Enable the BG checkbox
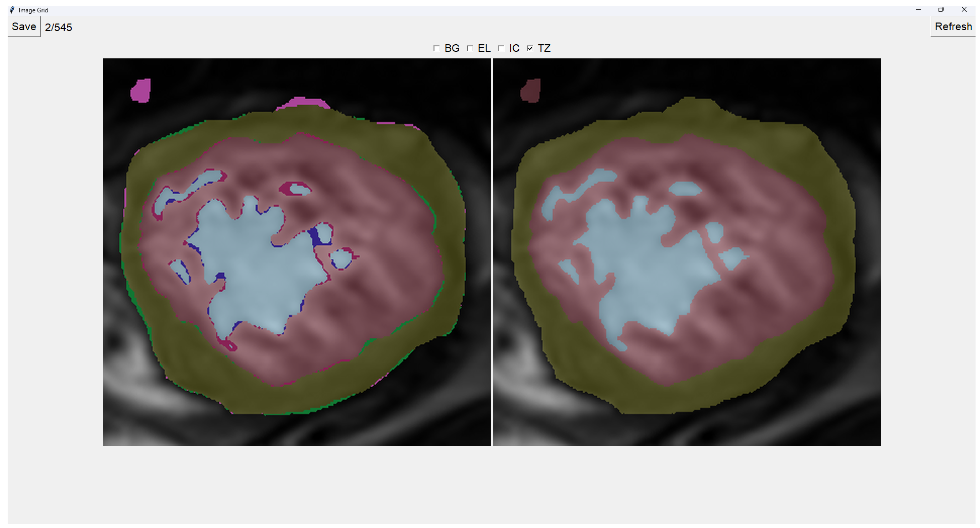Viewport: 980px width, 528px height. (436, 48)
